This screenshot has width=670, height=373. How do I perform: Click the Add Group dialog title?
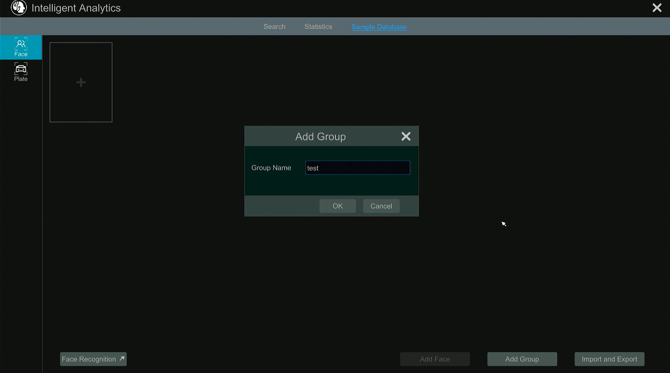click(320, 137)
